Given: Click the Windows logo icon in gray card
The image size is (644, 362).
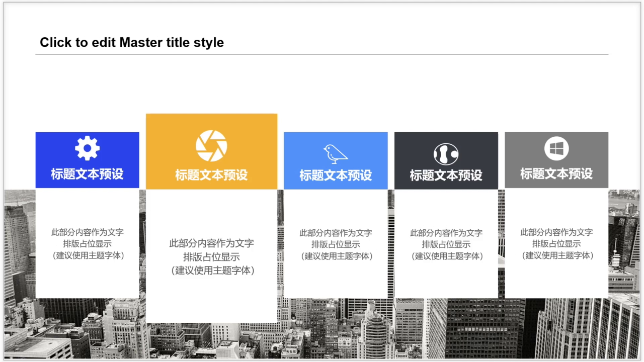Looking at the screenshot, I should (x=556, y=149).
